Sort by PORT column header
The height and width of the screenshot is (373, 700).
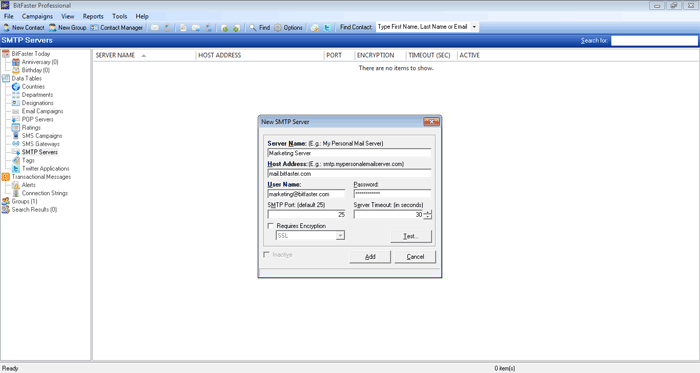pyautogui.click(x=339, y=55)
